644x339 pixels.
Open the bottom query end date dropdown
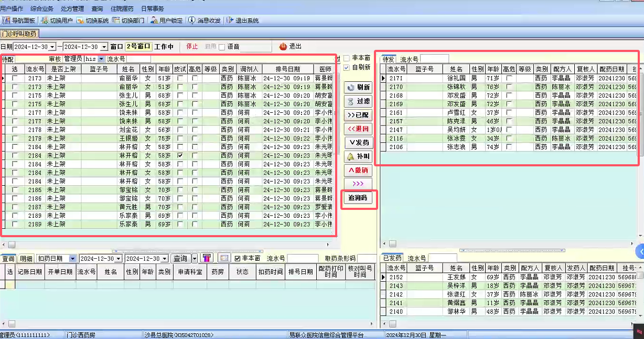(165, 259)
